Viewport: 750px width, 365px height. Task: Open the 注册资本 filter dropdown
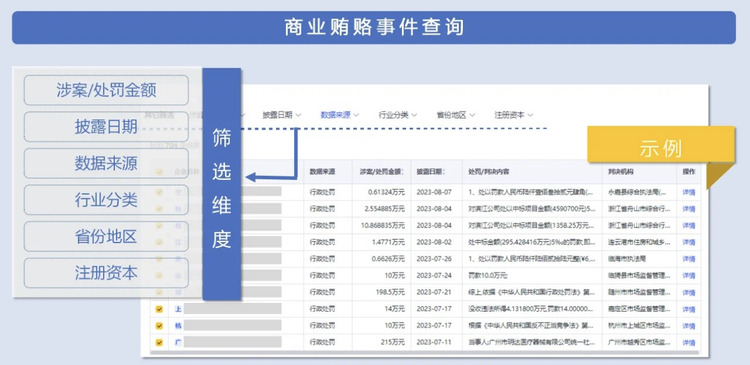click(x=513, y=115)
